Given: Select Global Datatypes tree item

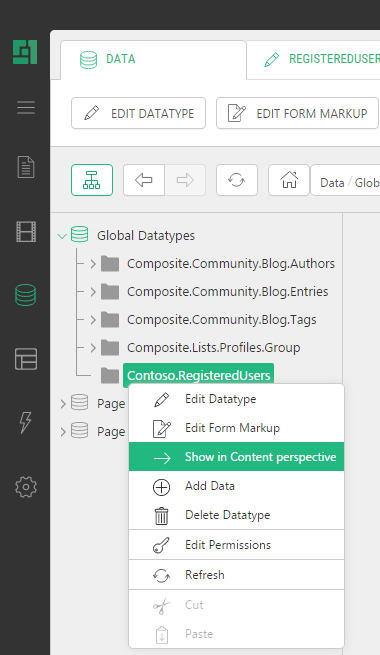Looking at the screenshot, I should pos(146,236).
